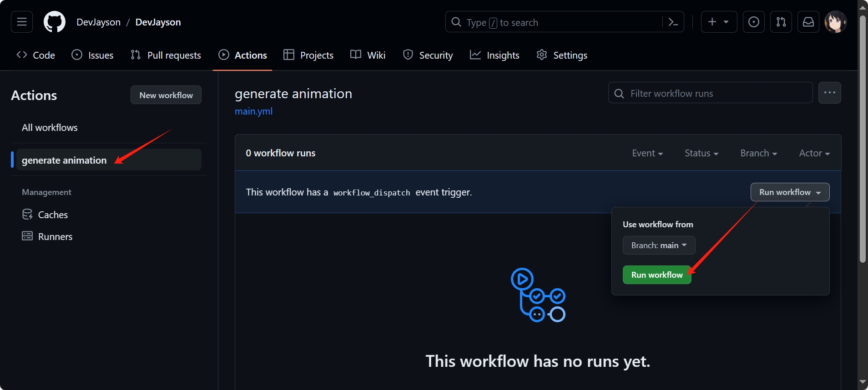Viewport: 868px width, 390px height.
Task: Switch to the Insights tab
Action: [495, 55]
